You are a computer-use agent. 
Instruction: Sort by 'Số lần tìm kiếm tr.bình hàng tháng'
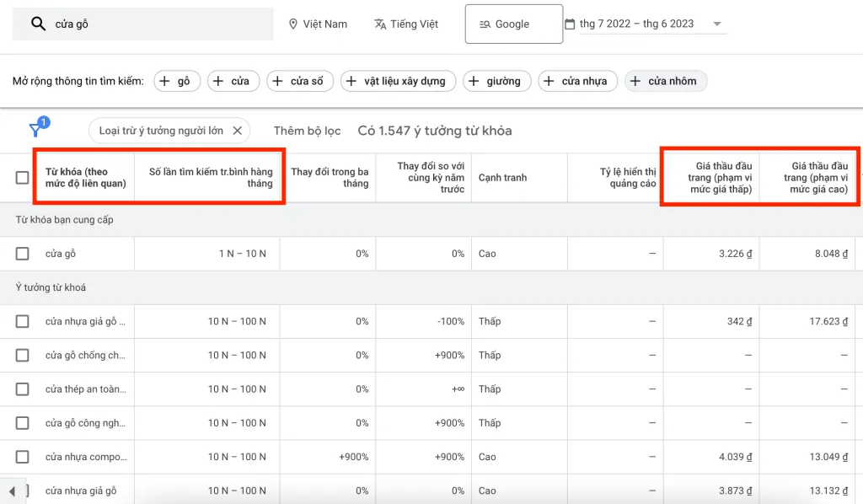(x=211, y=178)
